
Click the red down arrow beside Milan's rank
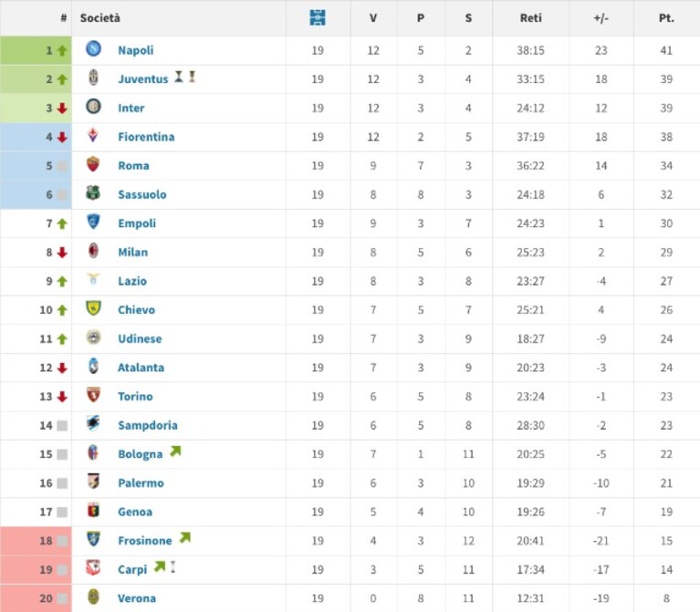pyautogui.click(x=62, y=253)
